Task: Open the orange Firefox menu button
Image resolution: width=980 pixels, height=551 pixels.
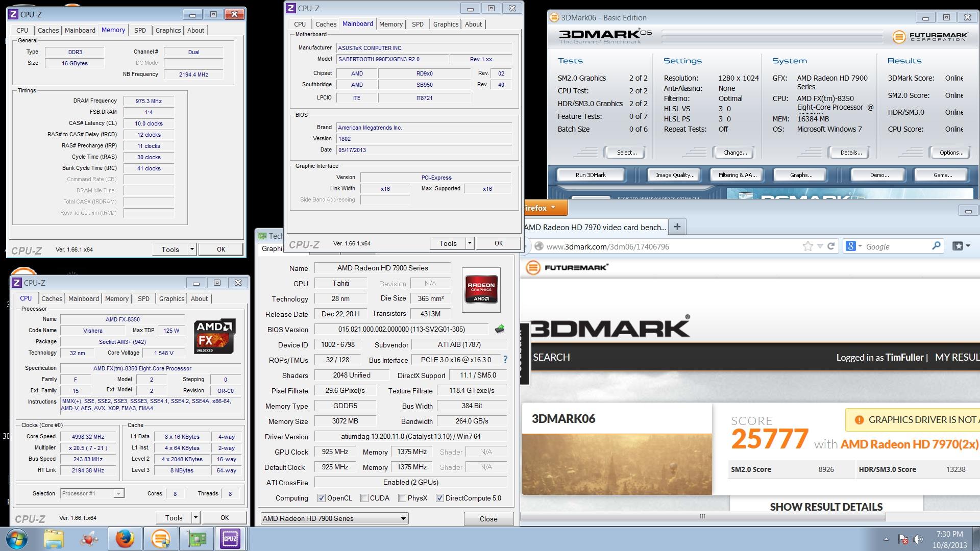Action: click(x=545, y=208)
